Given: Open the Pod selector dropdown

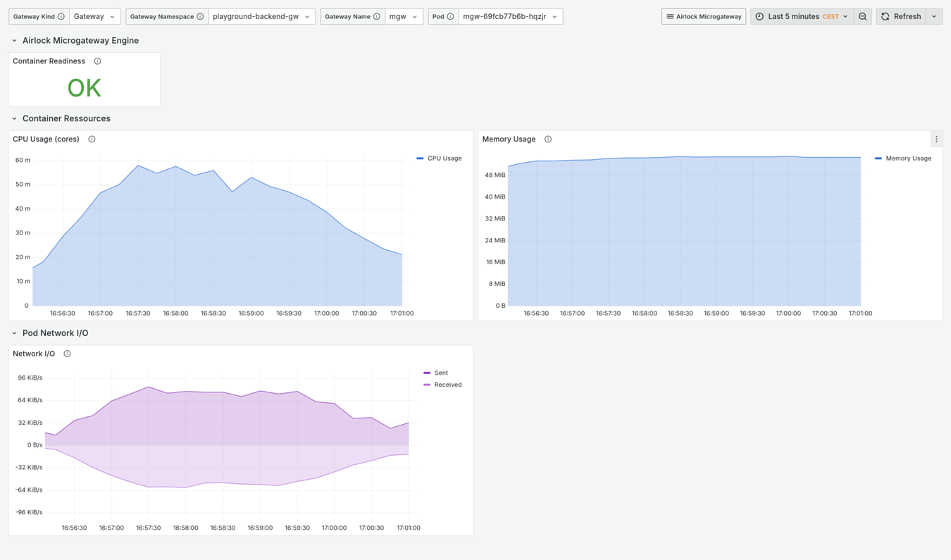Looking at the screenshot, I should 510,16.
